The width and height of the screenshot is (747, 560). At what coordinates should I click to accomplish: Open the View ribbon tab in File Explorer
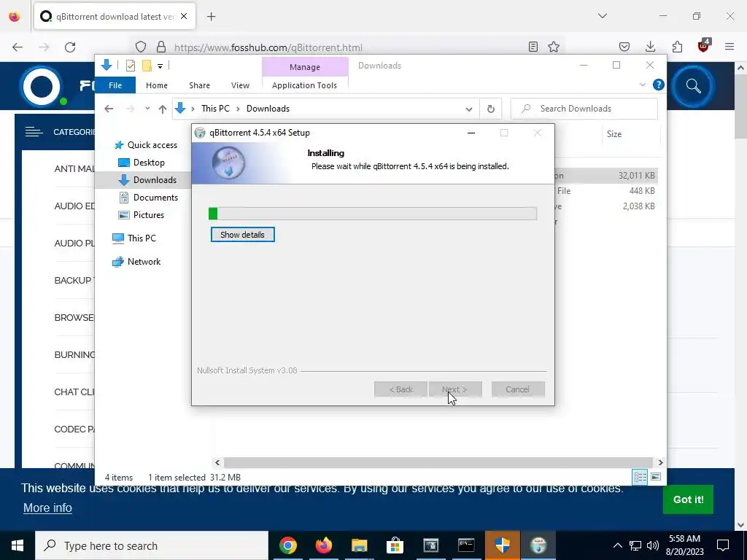click(240, 85)
